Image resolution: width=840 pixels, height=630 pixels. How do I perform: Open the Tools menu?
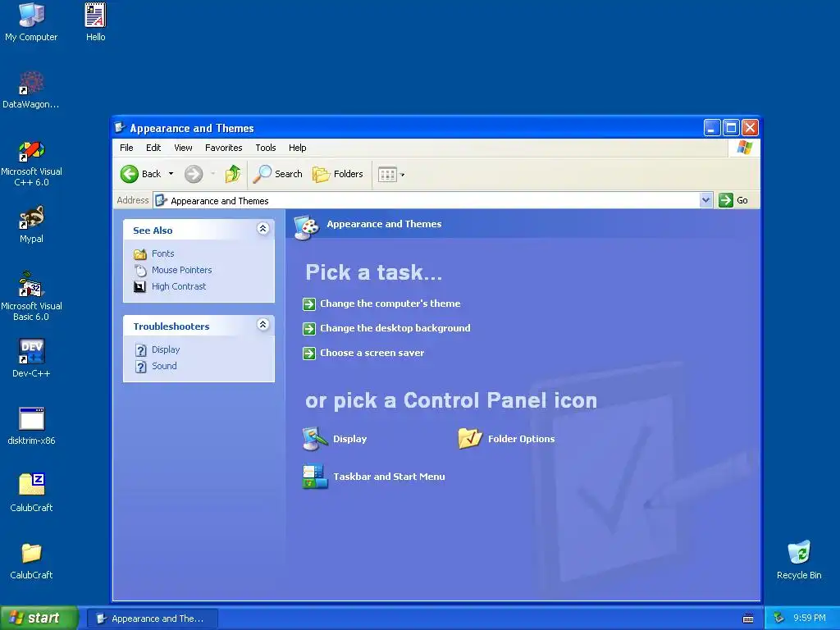265,148
